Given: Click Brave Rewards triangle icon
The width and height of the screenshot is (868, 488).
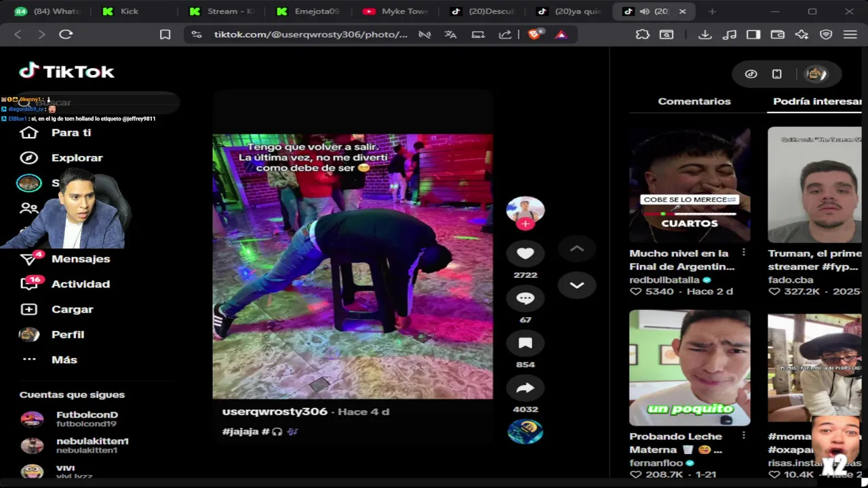Looking at the screenshot, I should [x=561, y=34].
